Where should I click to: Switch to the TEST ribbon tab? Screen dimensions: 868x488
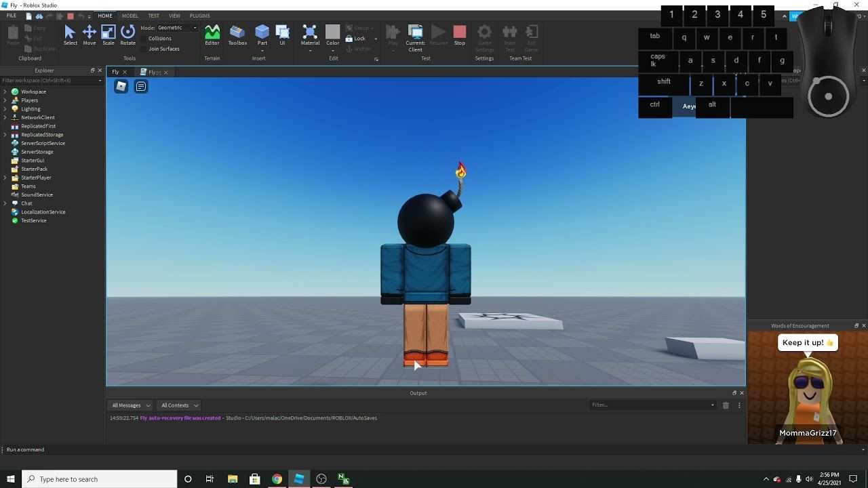click(154, 16)
